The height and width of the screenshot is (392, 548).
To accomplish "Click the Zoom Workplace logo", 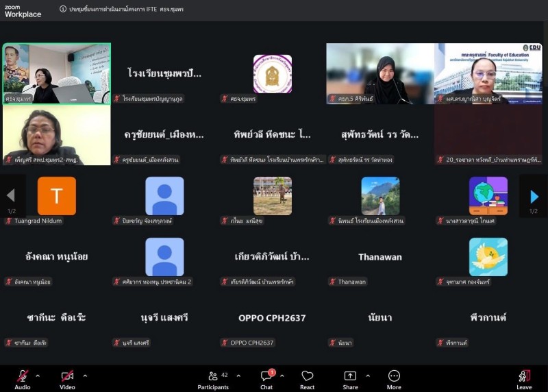I will pos(23,10).
